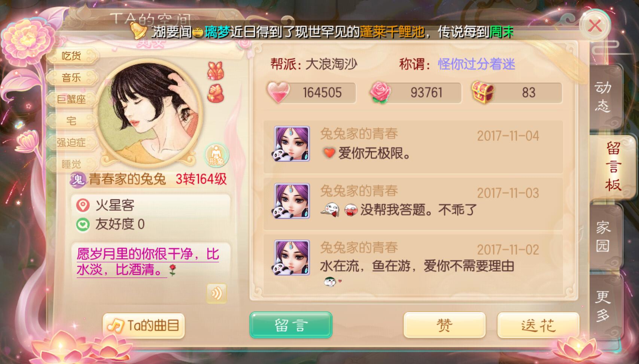Viewport: 639px width, 364px height.
Task: Open Ta的曲目 music list
Action: 143,325
